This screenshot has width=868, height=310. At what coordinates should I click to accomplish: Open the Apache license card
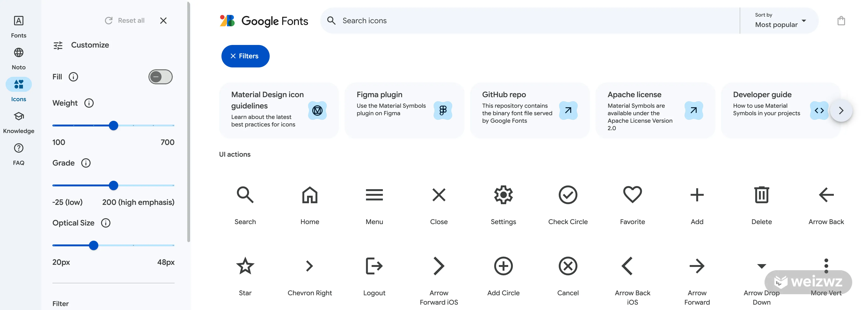[x=655, y=110]
